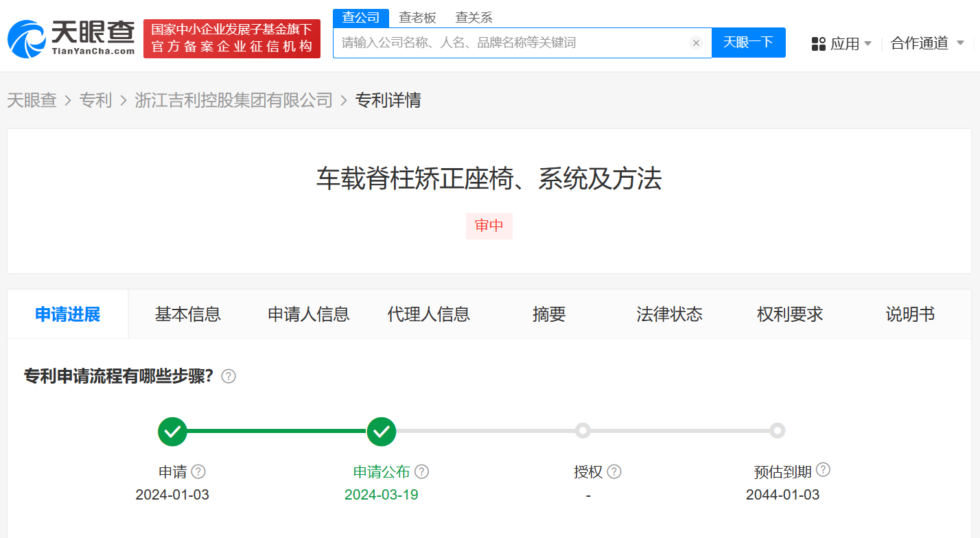980x538 pixels.
Task: Click help icon beside 申请公布 label
Action: click(x=422, y=471)
